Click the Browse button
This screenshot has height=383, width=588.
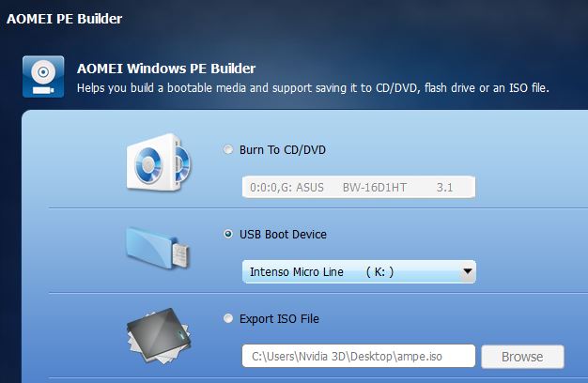click(x=522, y=357)
